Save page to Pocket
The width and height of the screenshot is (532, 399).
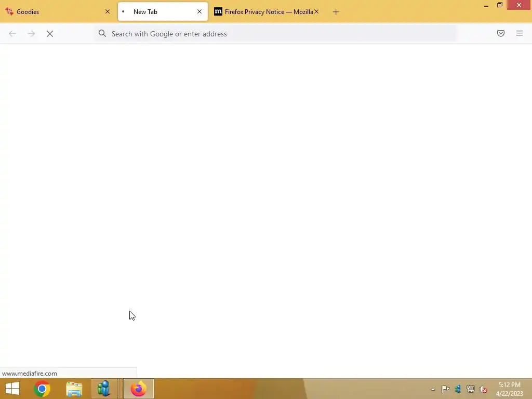tap(501, 33)
